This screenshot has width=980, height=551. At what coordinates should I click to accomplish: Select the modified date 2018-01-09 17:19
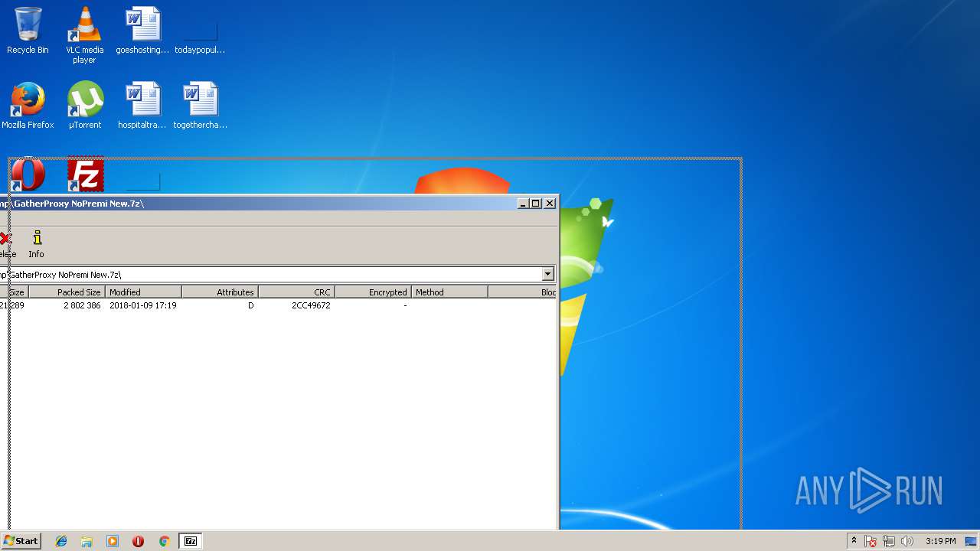tap(143, 305)
